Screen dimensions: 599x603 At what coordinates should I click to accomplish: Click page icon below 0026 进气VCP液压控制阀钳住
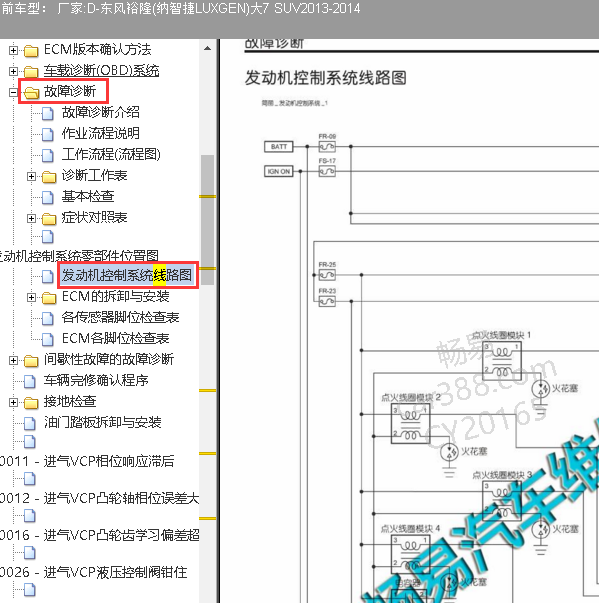point(30,590)
